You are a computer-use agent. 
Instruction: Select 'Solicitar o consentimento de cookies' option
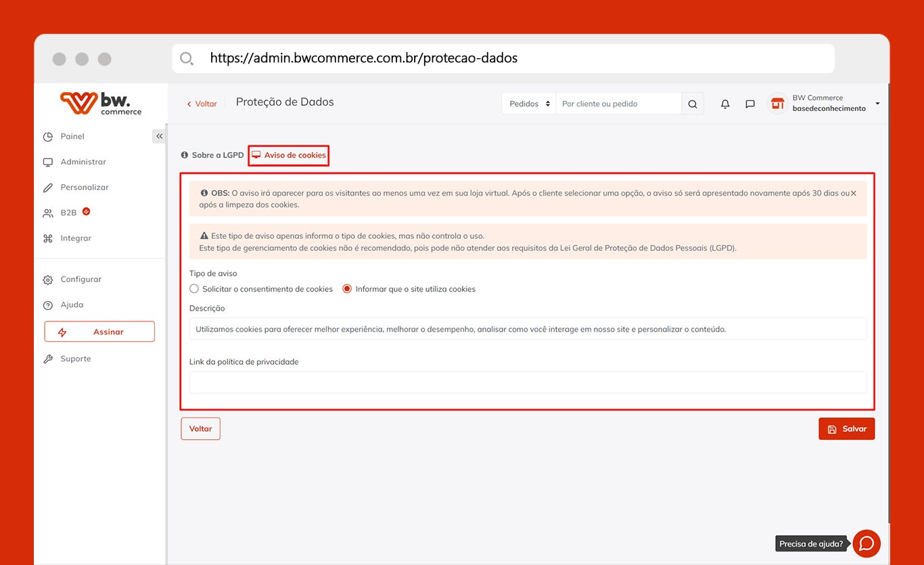(195, 289)
